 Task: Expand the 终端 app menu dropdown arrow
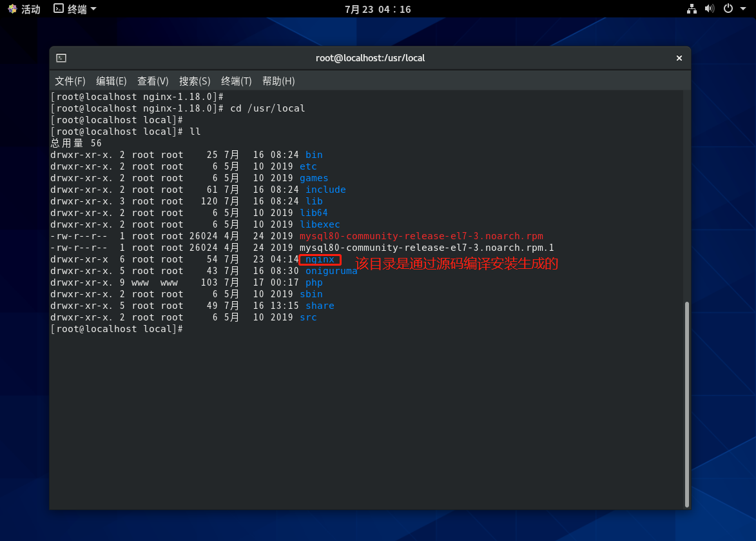pos(93,9)
